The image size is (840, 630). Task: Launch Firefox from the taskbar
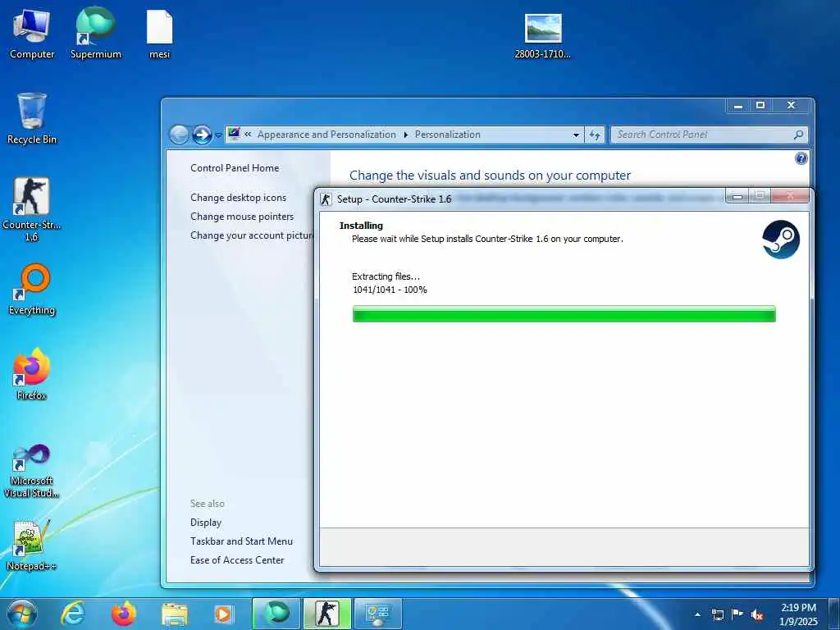124,614
